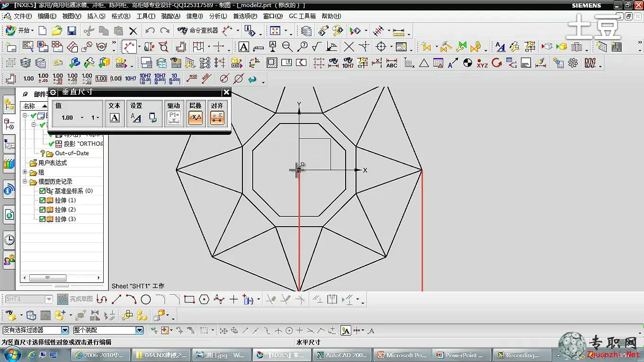Click the center target point symbol tool

(x=381, y=47)
